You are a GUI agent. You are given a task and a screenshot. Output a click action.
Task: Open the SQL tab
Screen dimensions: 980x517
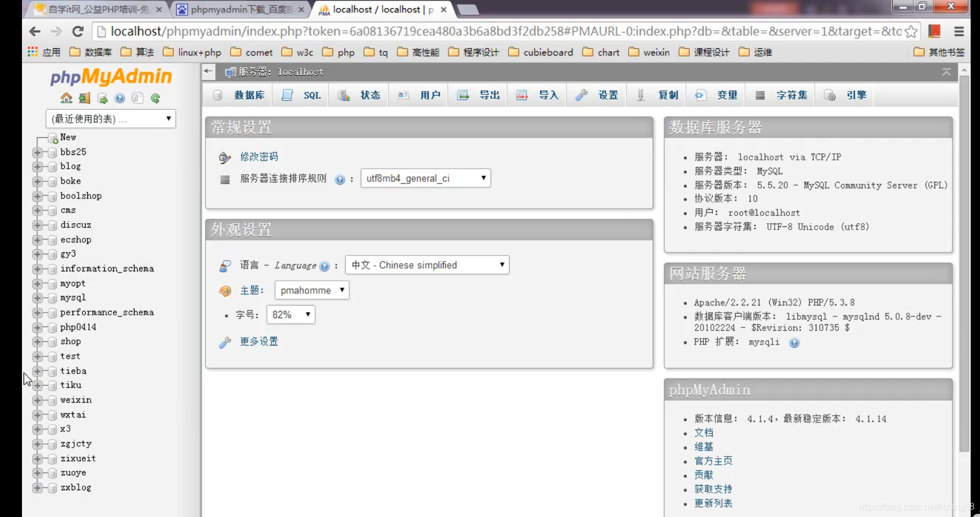pyautogui.click(x=301, y=95)
